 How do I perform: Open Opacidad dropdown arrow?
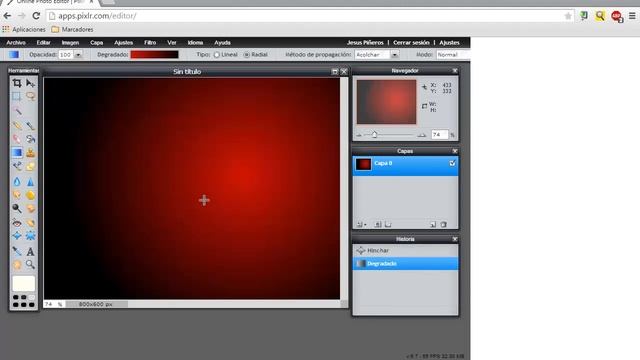tap(78, 55)
